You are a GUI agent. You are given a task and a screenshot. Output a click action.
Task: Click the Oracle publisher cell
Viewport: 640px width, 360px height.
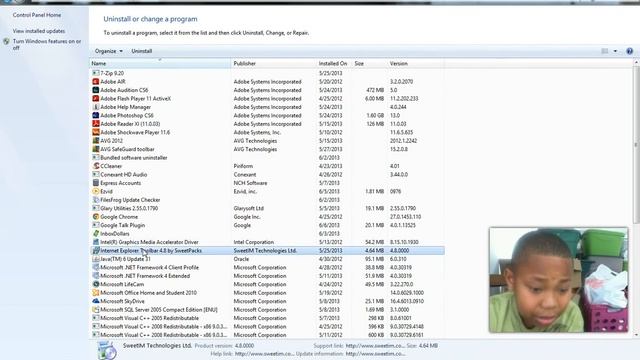pyautogui.click(x=241, y=259)
